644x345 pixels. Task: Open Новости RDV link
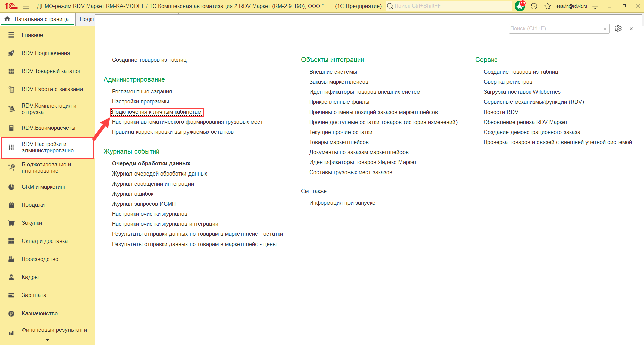[x=501, y=112]
